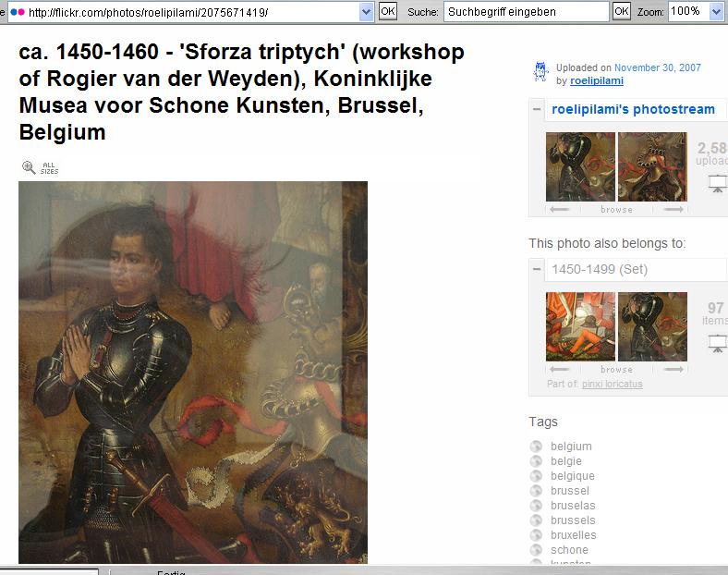Browse to previous photostream photo arrow
Screen dimensions: 728x575
point(559,210)
